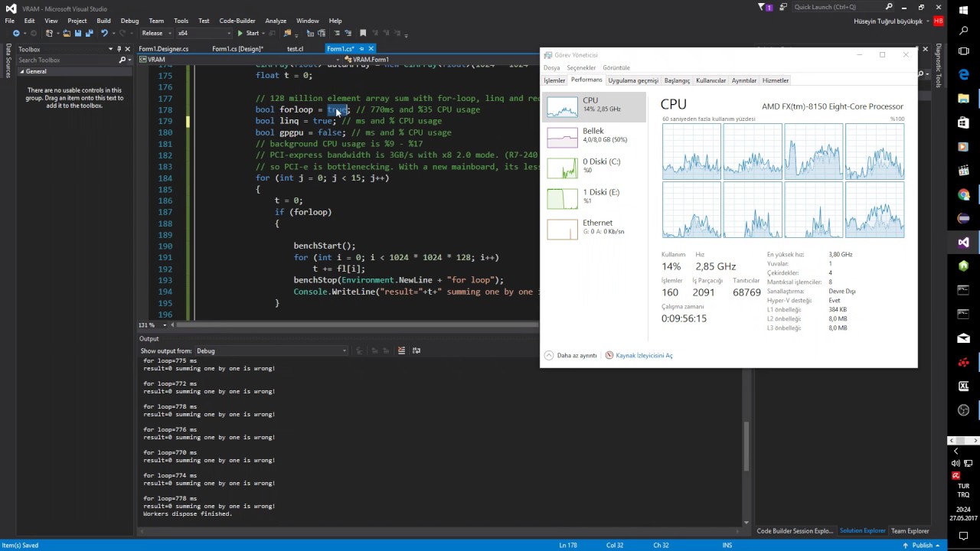
Task: Click the Open File toolbar icon
Action: pyautogui.click(x=67, y=33)
